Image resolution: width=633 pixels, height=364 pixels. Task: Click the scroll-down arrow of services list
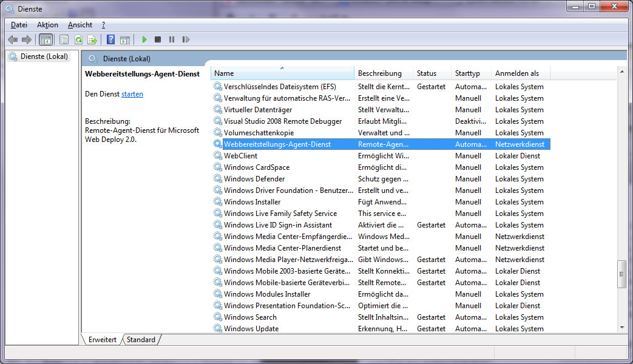pyautogui.click(x=621, y=327)
